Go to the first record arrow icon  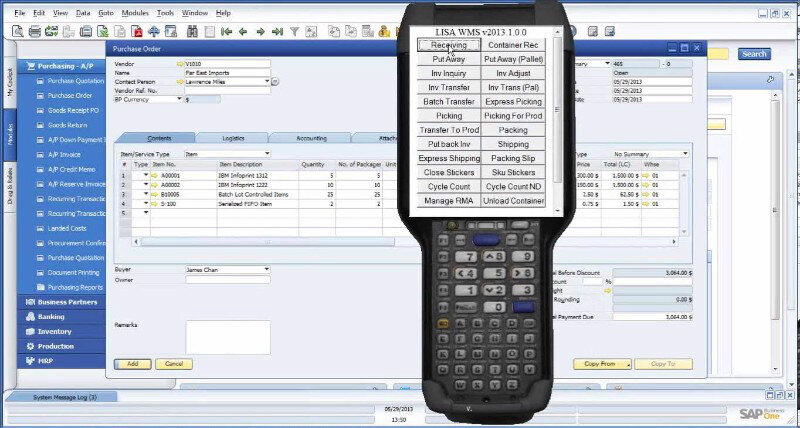228,31
